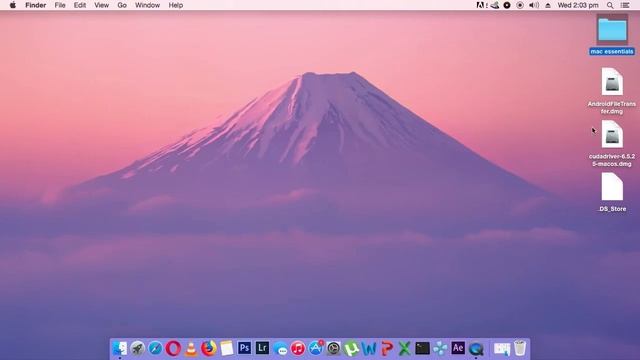
Task: Launch uTorrent from the dock
Action: click(x=351, y=349)
